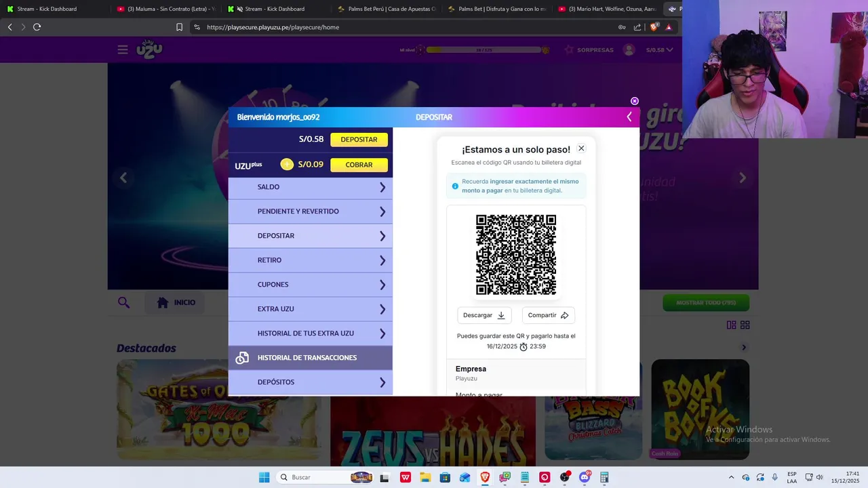The width and height of the screenshot is (868, 488).
Task: Click the yellow COBRAR button
Action: [359, 165]
